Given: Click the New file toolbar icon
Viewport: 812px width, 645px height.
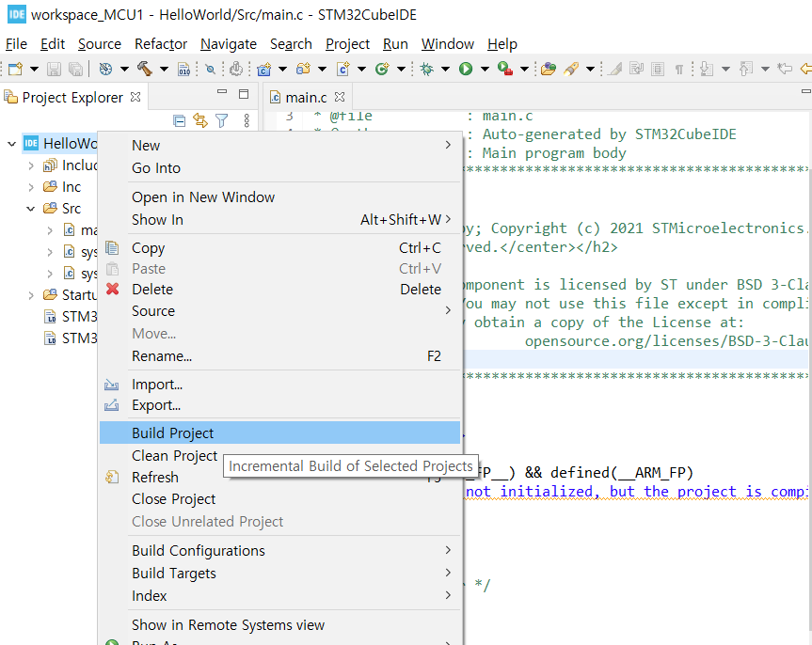Looking at the screenshot, I should point(16,69).
